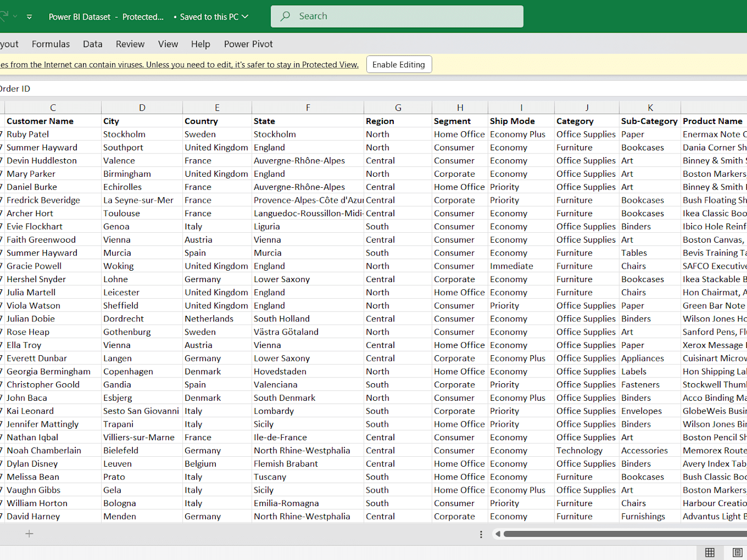Select the Envelopes sub-category cell
This screenshot has width=747, height=560.
650,411
